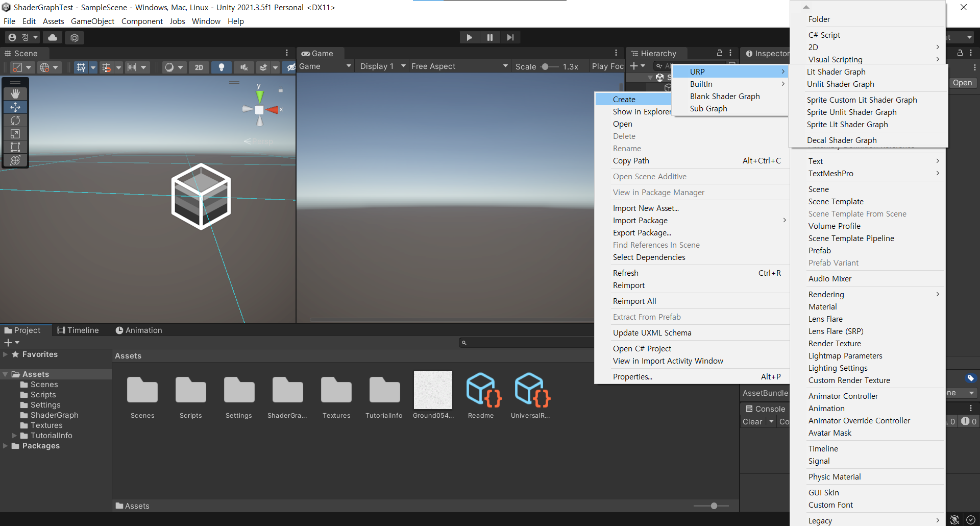Viewport: 980px width, 526px height.
Task: Switch to the Animation tab
Action: click(x=139, y=330)
